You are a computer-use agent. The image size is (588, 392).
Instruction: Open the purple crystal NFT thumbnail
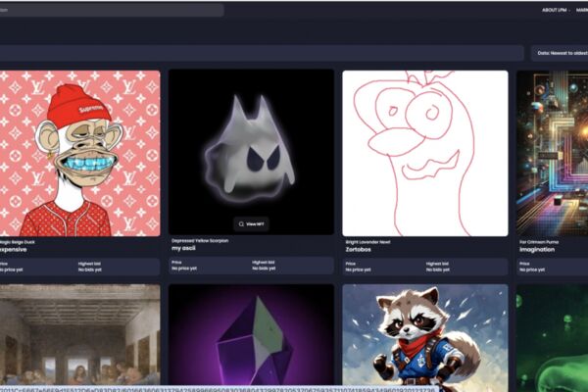251,334
